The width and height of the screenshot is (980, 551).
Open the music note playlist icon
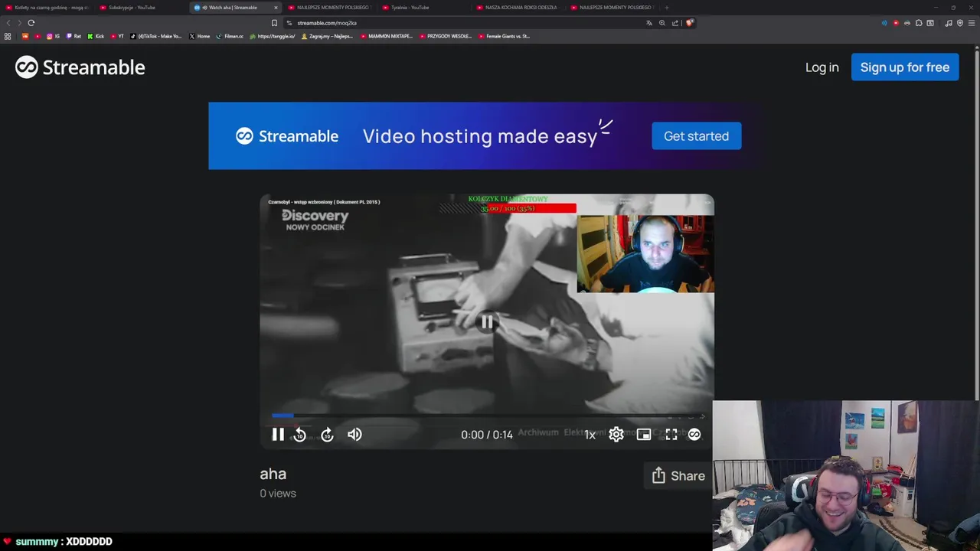pos(949,23)
